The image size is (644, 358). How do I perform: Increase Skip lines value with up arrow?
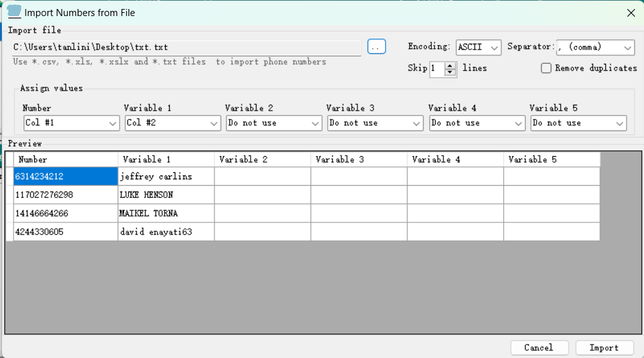451,65
